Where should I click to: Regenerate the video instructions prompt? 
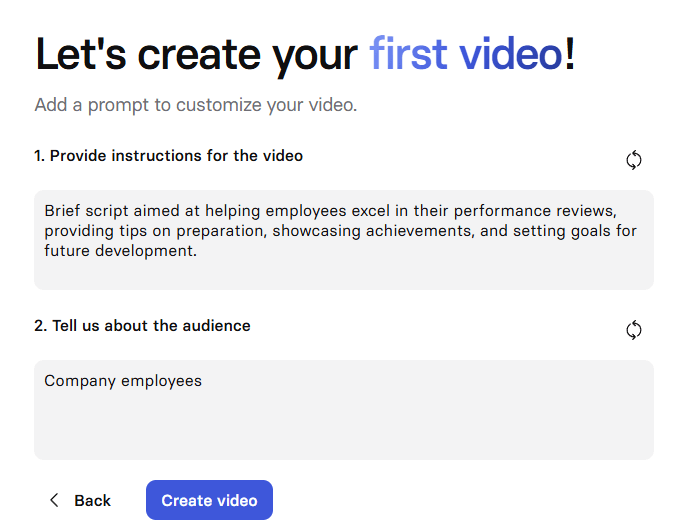tap(634, 160)
